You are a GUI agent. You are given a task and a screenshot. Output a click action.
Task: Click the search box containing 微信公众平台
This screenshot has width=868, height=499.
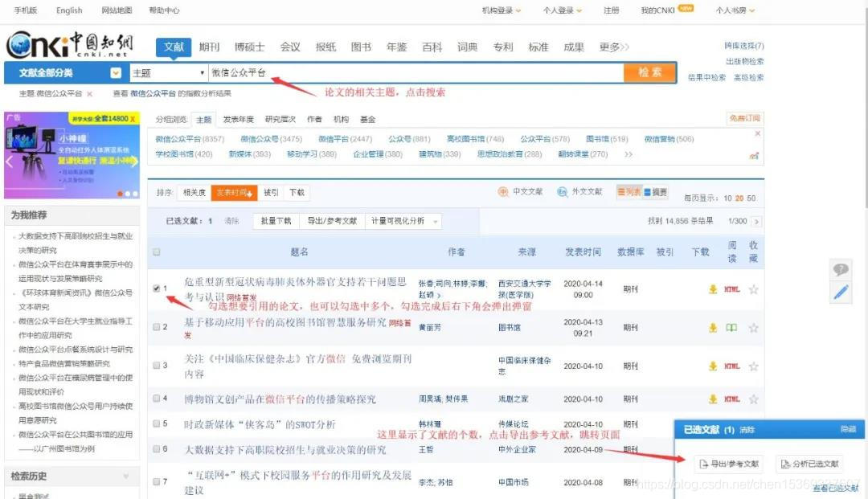click(x=416, y=73)
